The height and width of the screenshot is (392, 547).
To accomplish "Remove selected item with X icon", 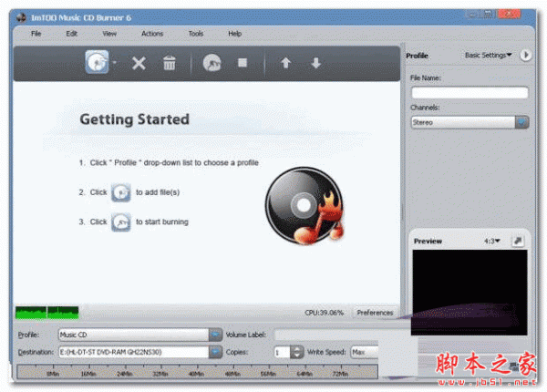I will click(139, 64).
